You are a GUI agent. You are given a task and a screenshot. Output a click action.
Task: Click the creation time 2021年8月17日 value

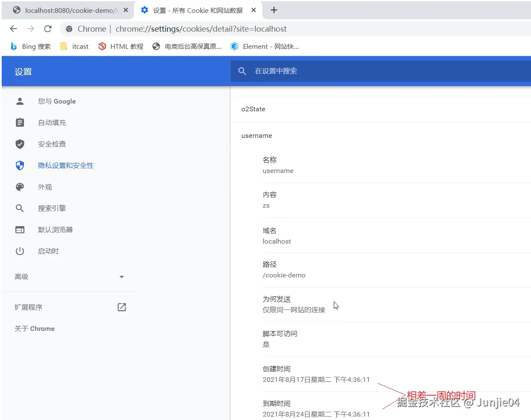pyautogui.click(x=316, y=379)
